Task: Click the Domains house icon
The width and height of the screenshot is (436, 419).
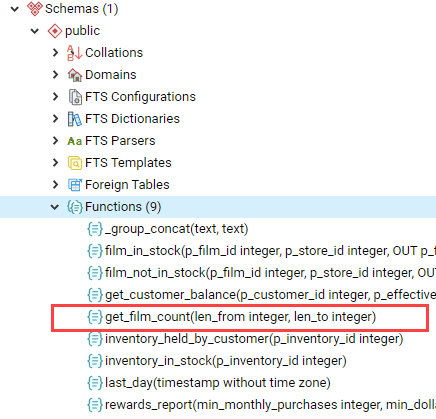Action: point(75,75)
